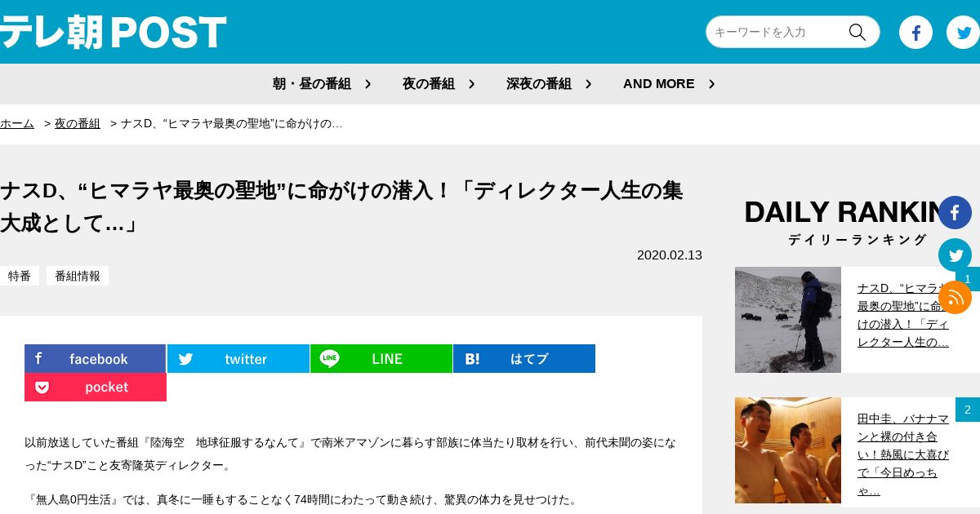
Task: Share article via LINE button
Action: pyautogui.click(x=381, y=359)
